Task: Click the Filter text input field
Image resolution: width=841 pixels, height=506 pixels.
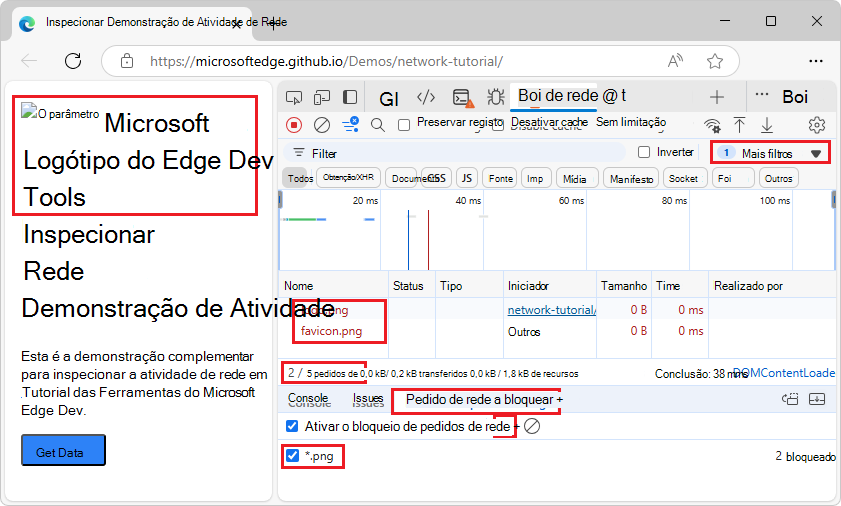Action: click(x=460, y=153)
